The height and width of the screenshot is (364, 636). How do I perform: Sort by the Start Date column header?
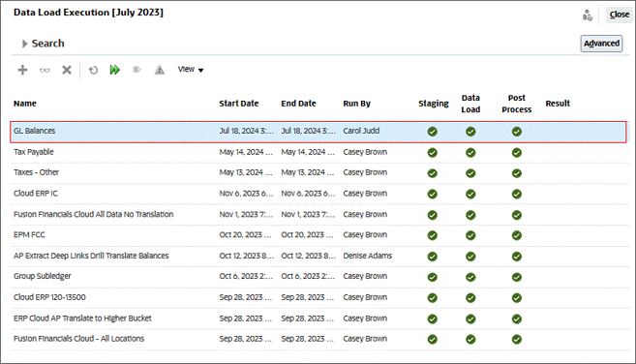tap(239, 104)
